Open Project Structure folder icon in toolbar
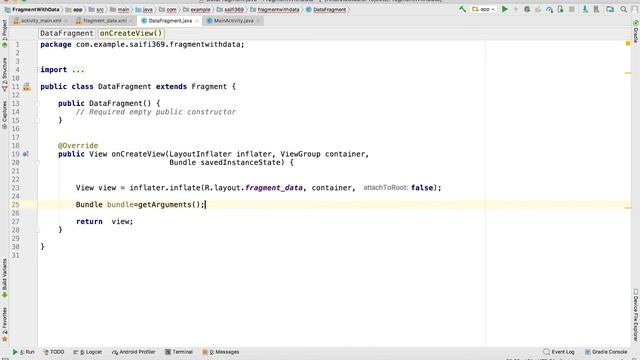The height and width of the screenshot is (360, 640). [610, 9]
